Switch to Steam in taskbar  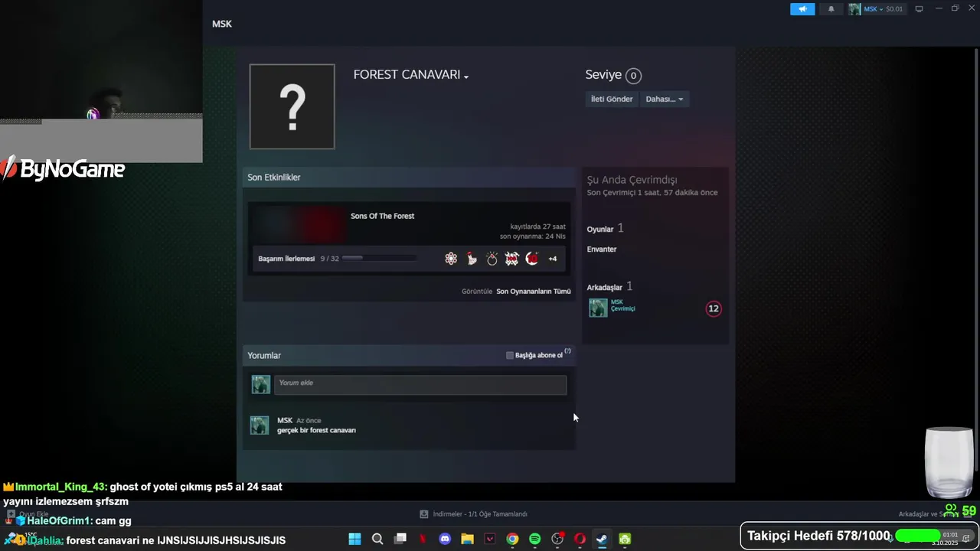(602, 539)
